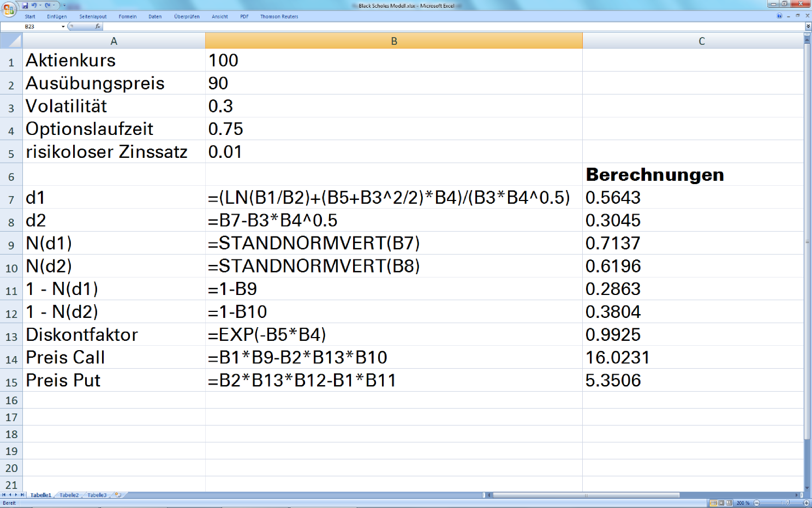Viewport: 812px width, 508px height.
Task: Switch to sheet Tabelle3
Action: pos(97,495)
